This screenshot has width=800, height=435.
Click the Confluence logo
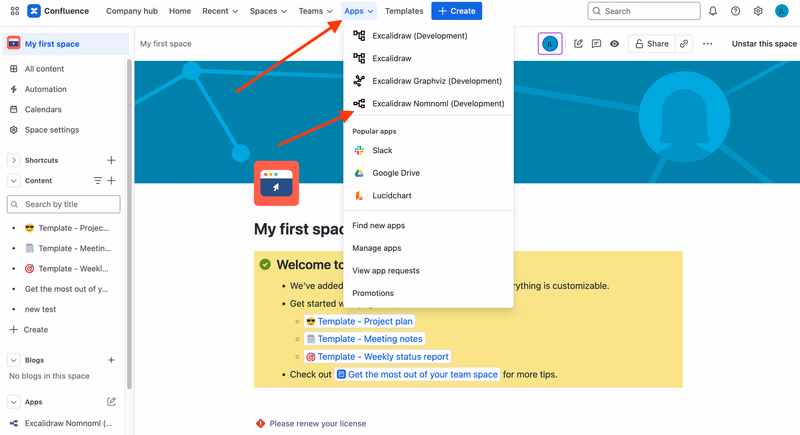pyautogui.click(x=58, y=11)
